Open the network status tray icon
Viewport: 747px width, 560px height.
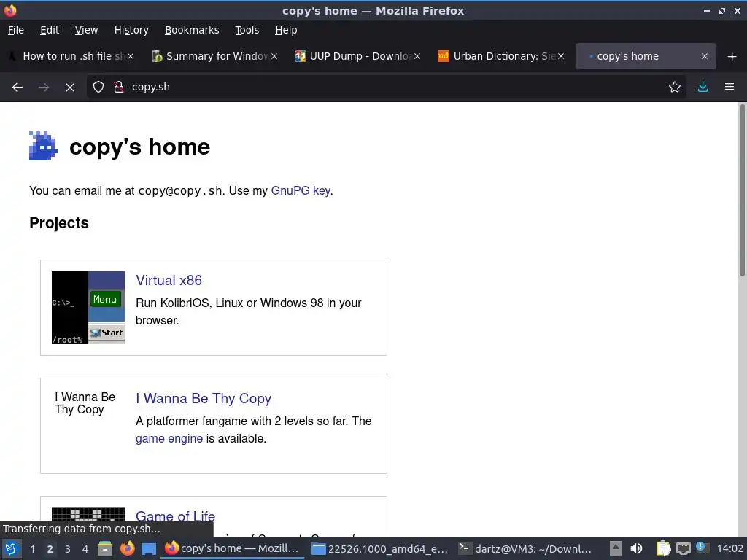tap(684, 549)
